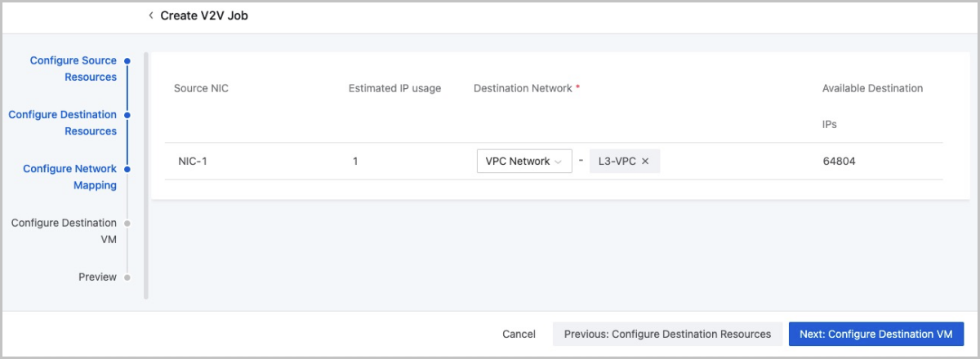Open the VPC Network type dropdown

(523, 162)
